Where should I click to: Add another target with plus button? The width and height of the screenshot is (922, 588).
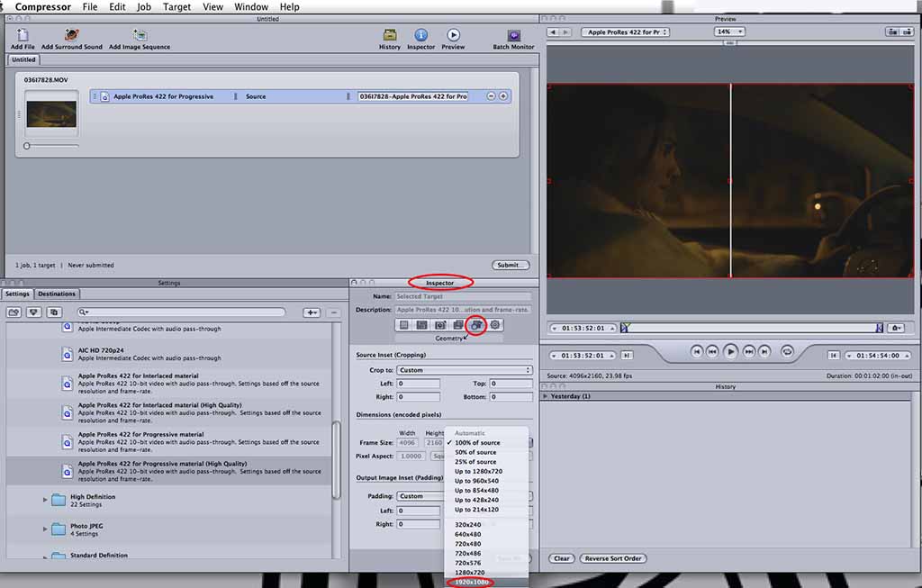point(503,96)
